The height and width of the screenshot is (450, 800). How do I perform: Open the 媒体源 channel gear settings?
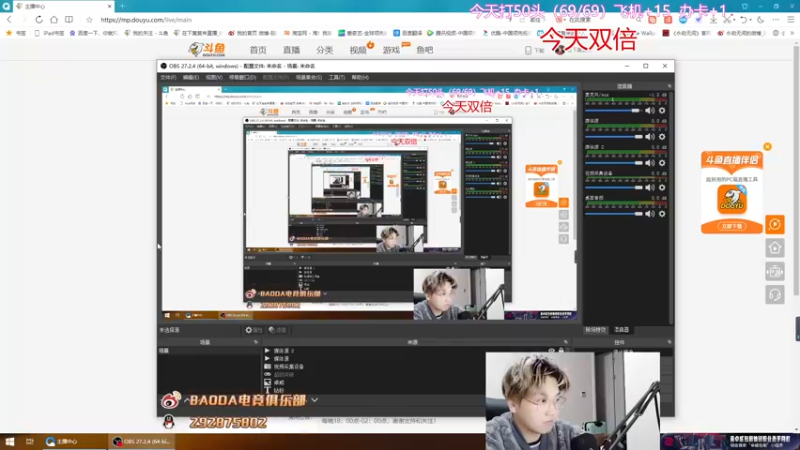pos(662,137)
